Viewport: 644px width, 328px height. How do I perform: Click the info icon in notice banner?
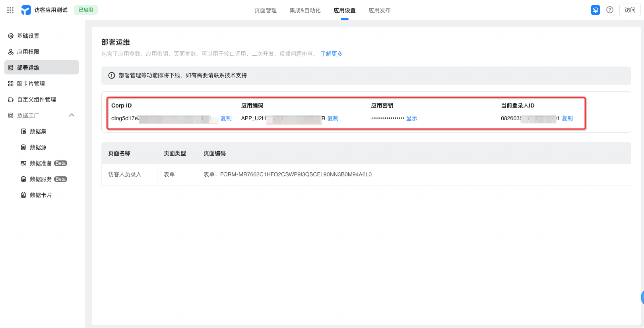pyautogui.click(x=112, y=76)
